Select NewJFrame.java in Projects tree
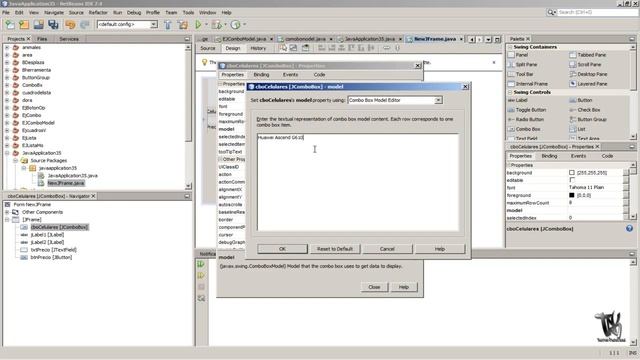The width and height of the screenshot is (640, 360). [x=66, y=183]
